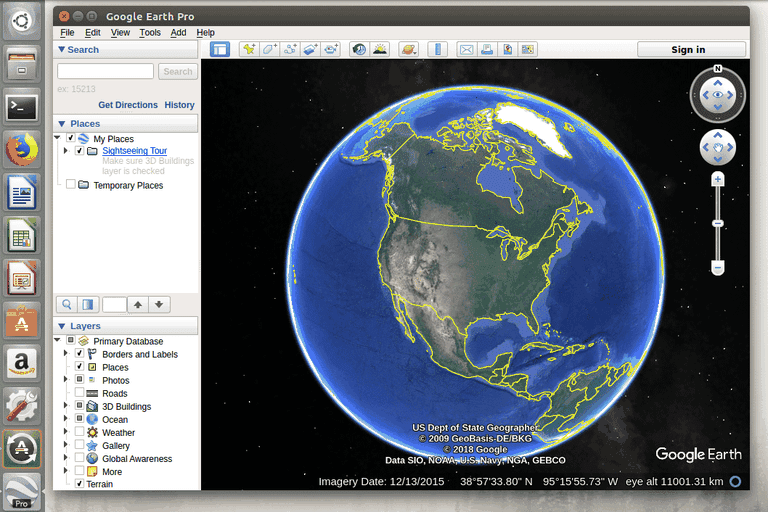Uncheck the Terrain layer
Screen dimensions: 768x512
(80, 484)
